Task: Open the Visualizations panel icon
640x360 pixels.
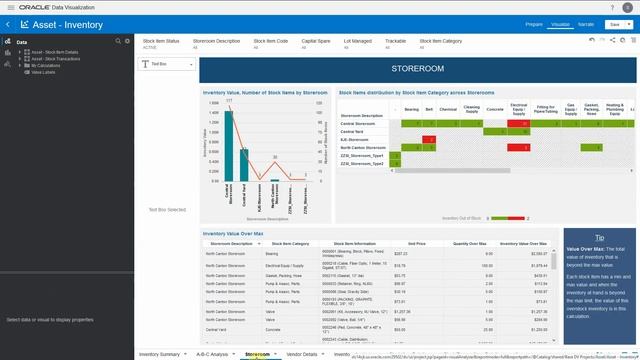Action: (x=8, y=53)
